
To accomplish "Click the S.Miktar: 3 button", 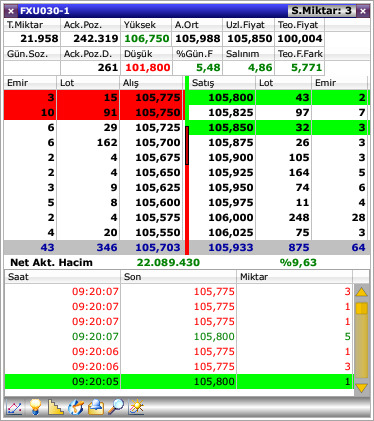I will click(x=321, y=11).
